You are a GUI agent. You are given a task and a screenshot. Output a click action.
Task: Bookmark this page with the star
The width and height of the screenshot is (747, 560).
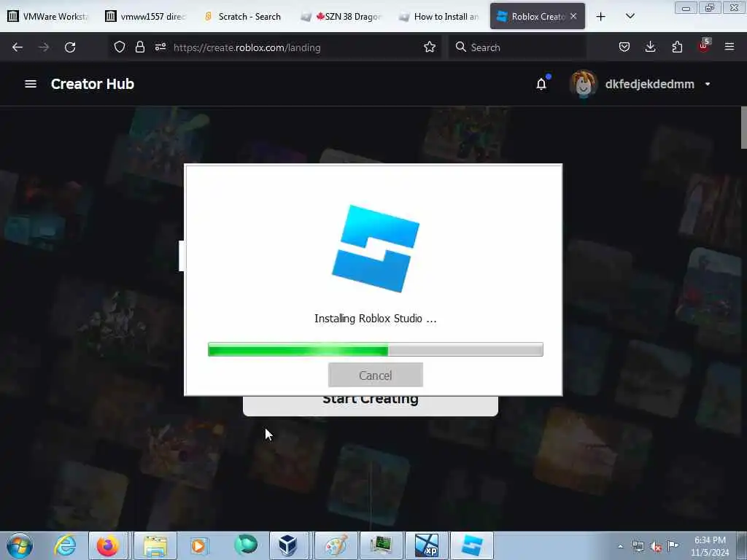[x=430, y=47]
